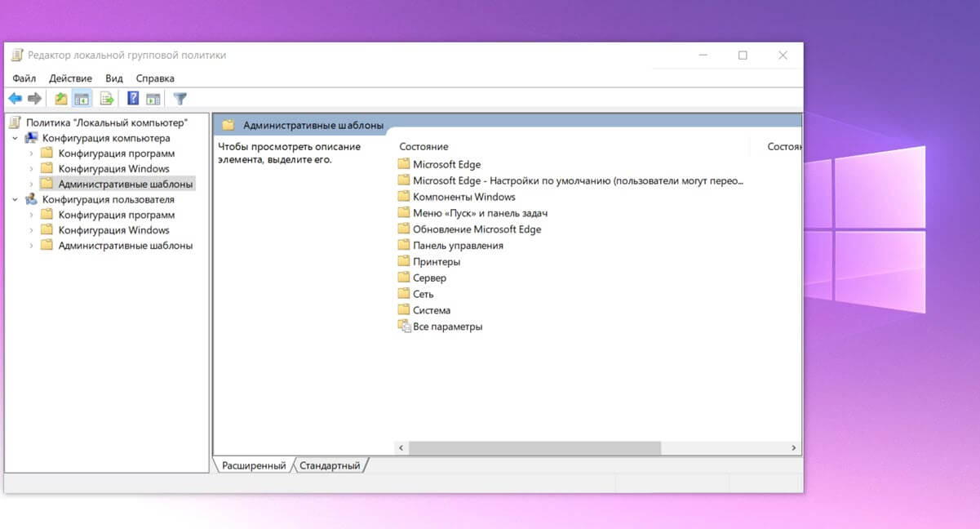Open the Файл menu
This screenshot has width=980, height=529.
(24, 78)
